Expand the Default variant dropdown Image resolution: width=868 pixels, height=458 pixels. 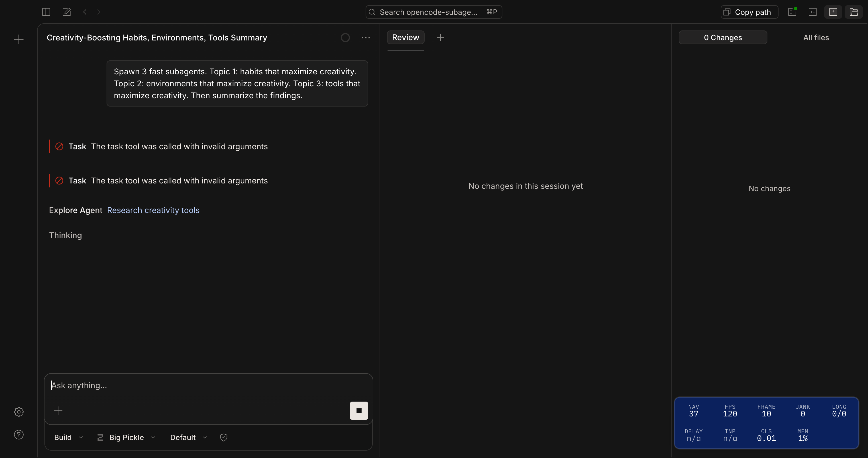(188, 437)
